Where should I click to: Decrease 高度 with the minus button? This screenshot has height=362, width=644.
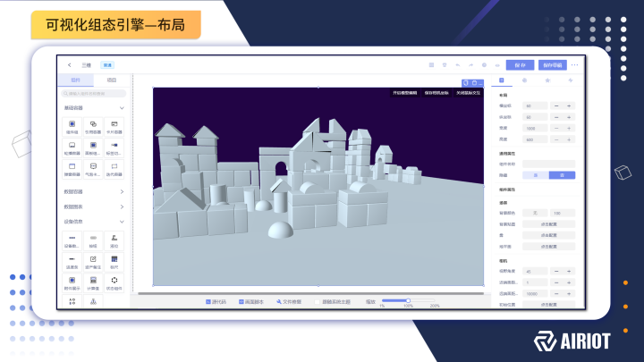pyautogui.click(x=556, y=139)
